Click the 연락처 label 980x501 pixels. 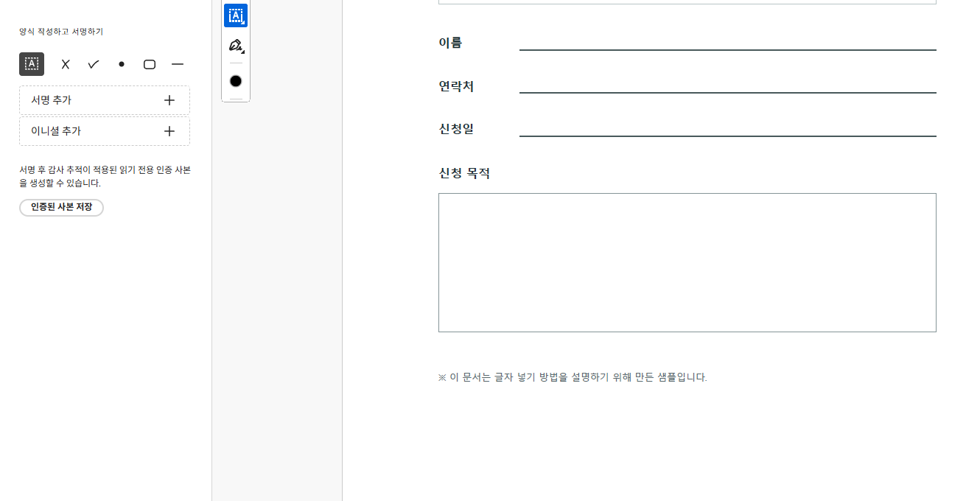[x=456, y=86]
